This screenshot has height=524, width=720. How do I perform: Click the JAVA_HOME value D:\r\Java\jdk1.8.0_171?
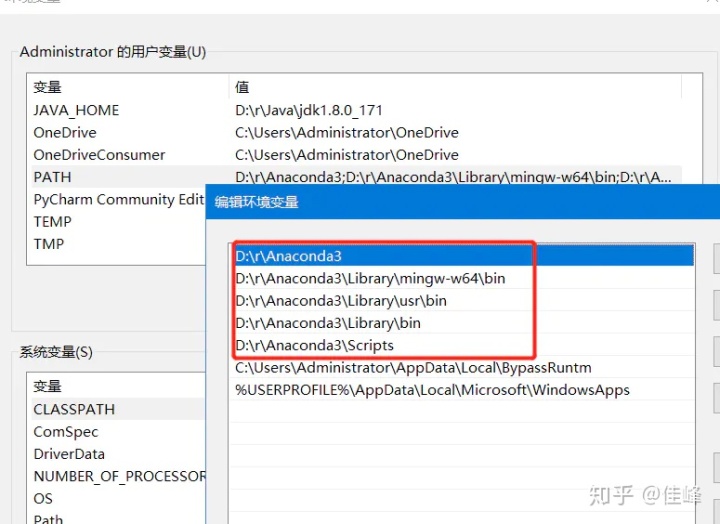tap(309, 110)
